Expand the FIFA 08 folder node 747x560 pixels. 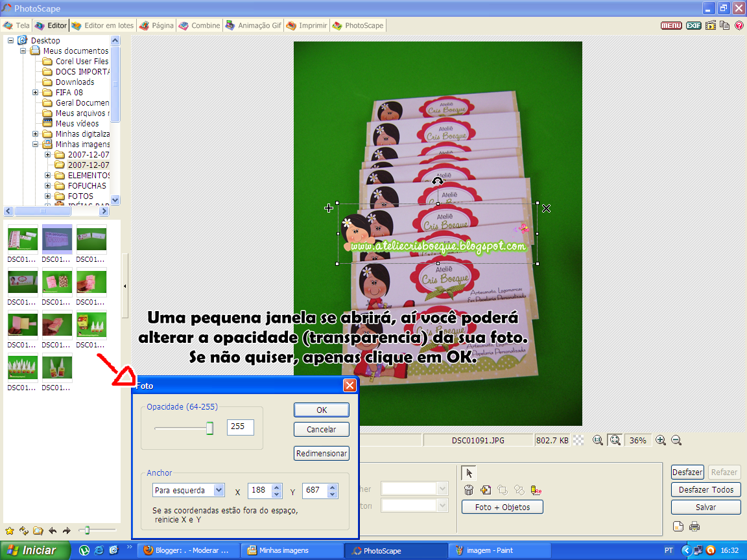tap(35, 93)
